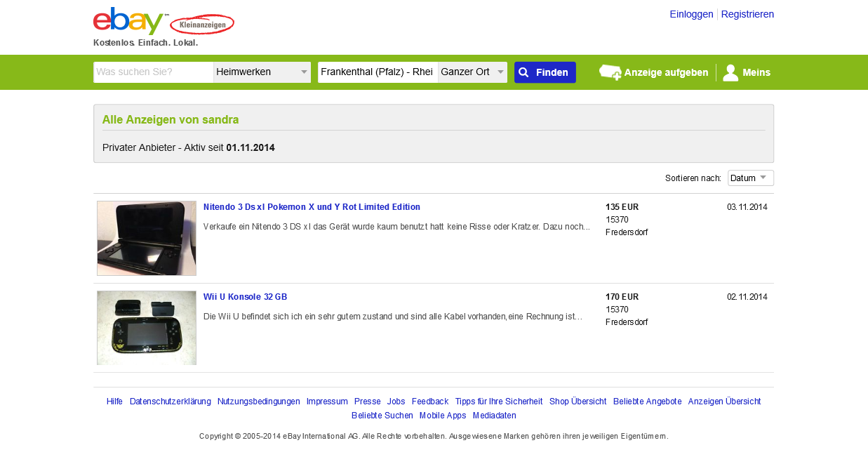This screenshot has height=464, width=868.
Task: Click the Meins text link
Action: (756, 72)
